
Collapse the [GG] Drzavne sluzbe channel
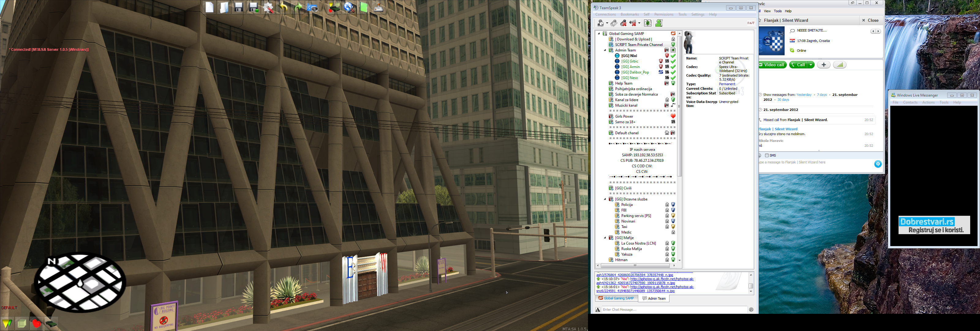(605, 199)
